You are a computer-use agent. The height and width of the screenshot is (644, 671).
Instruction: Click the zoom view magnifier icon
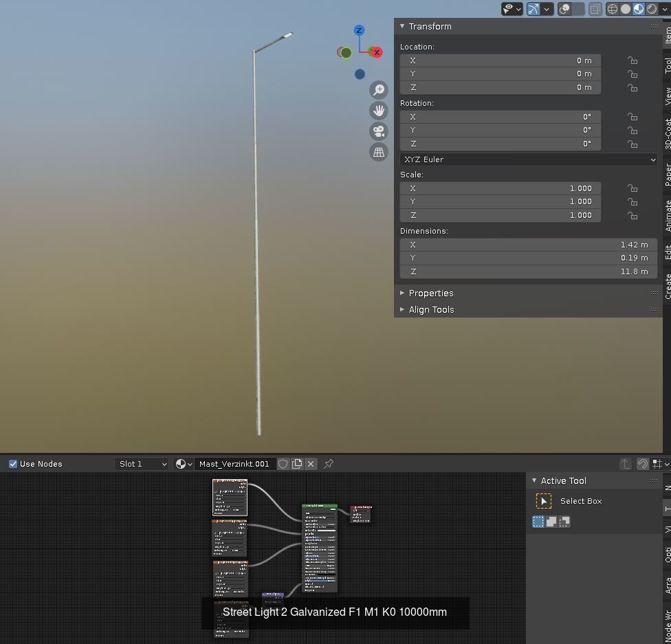(379, 90)
